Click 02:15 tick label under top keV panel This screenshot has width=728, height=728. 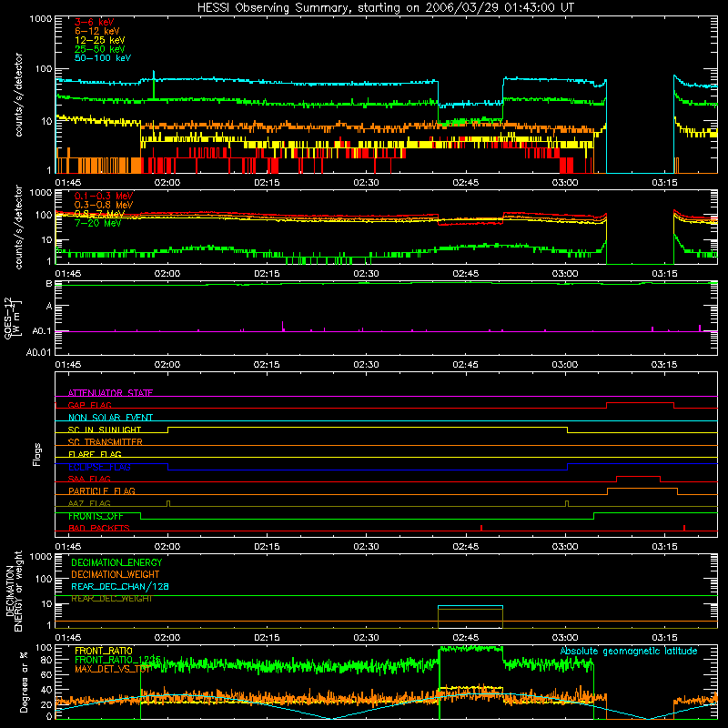(267, 183)
